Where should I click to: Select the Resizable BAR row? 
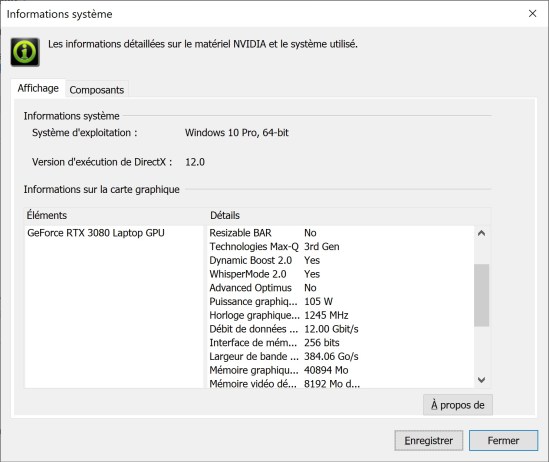[x=341, y=233]
